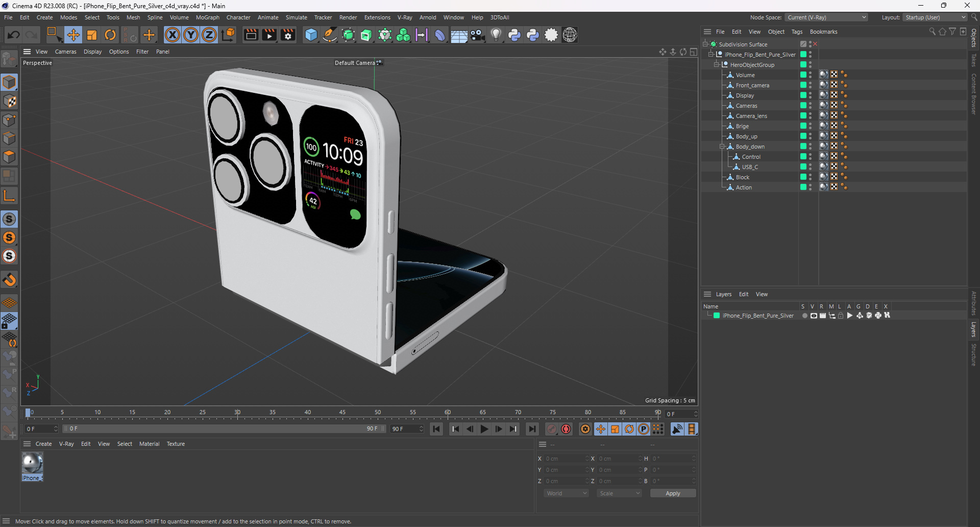This screenshot has height=527, width=980.
Task: Toggle layer visible eye icon in Layers
Action: click(814, 316)
